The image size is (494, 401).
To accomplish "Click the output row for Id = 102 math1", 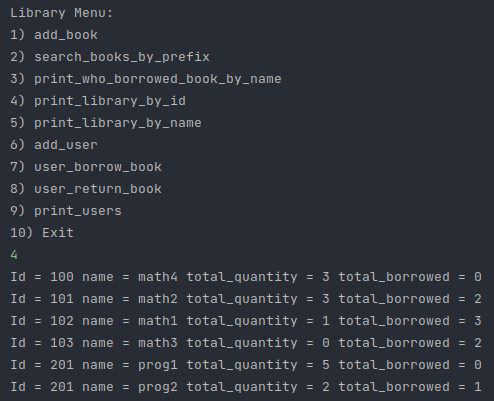I will point(246,321).
